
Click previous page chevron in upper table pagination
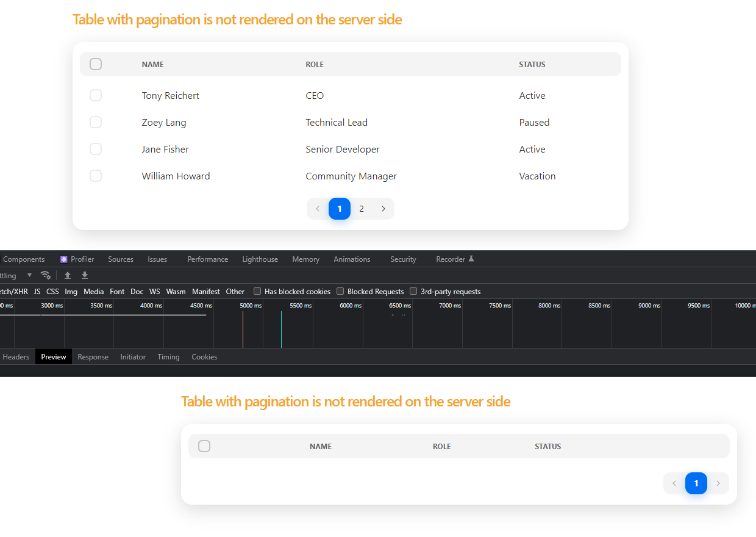(318, 209)
